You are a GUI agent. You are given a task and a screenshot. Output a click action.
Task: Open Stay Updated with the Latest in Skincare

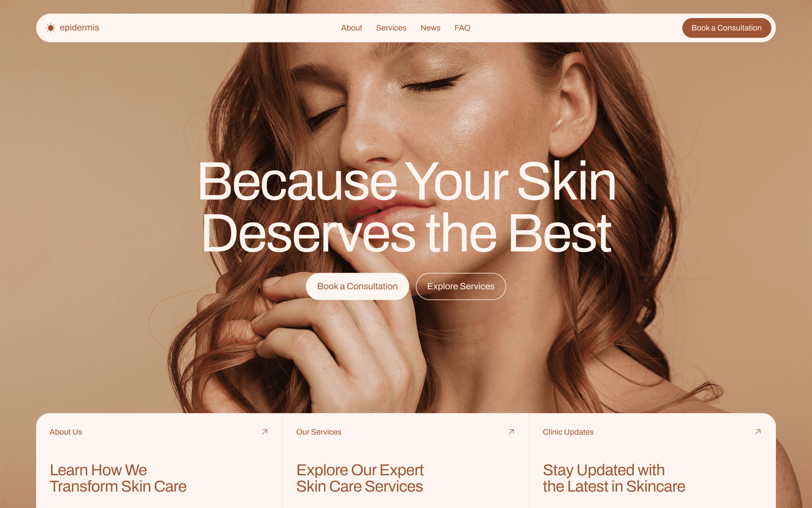(614, 478)
